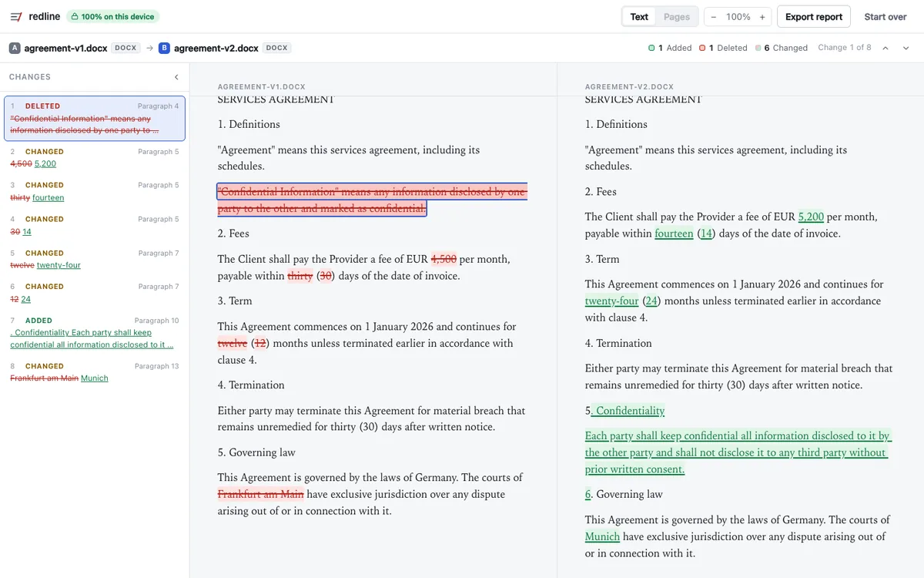Click the arrow between document names

pos(149,48)
